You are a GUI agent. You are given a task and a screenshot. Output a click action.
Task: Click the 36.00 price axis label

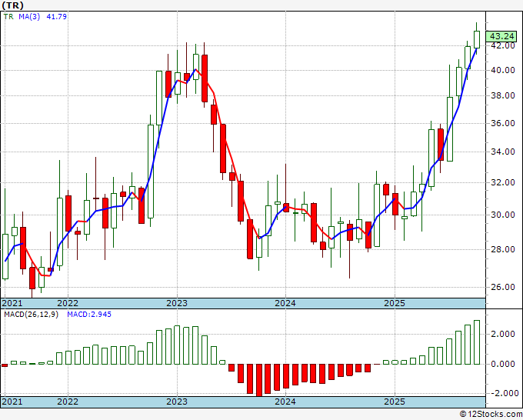tap(503, 123)
